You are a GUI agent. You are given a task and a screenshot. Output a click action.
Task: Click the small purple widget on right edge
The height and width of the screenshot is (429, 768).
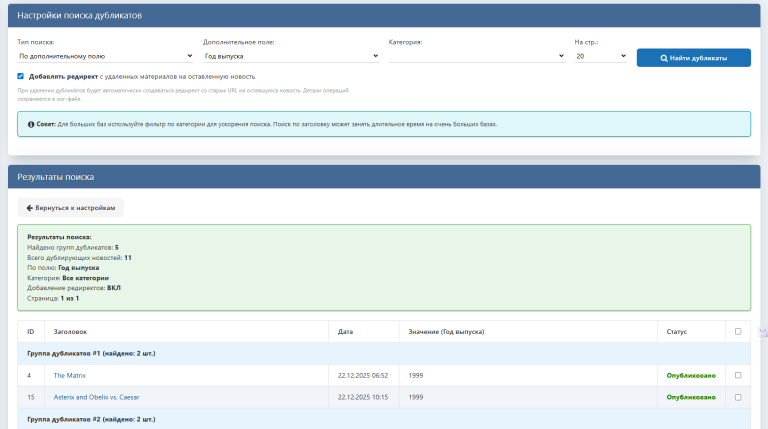(x=763, y=331)
